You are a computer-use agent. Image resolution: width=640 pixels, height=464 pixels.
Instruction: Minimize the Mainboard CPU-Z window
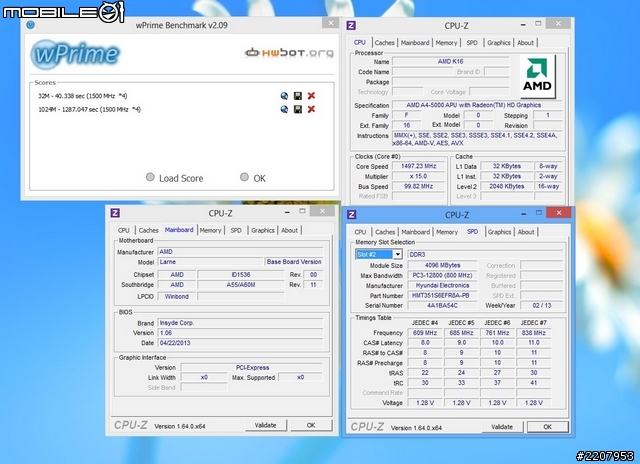pos(287,211)
